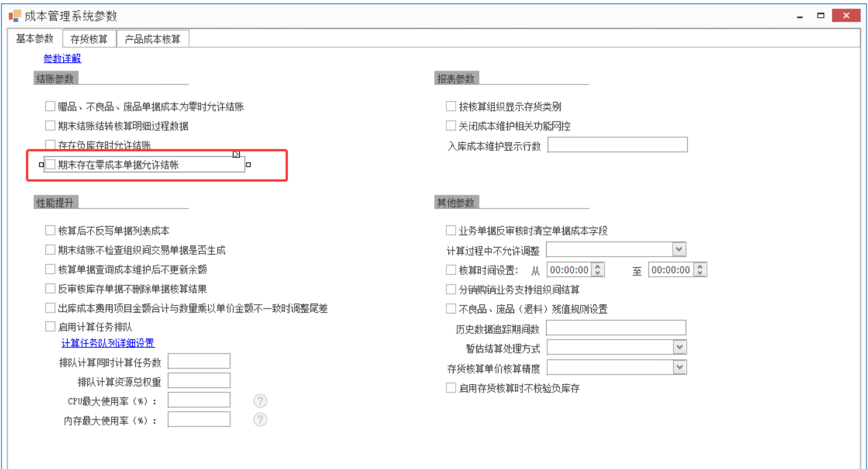
Task: Expand 存货核算单价核算精度 dropdown list
Action: click(x=679, y=368)
